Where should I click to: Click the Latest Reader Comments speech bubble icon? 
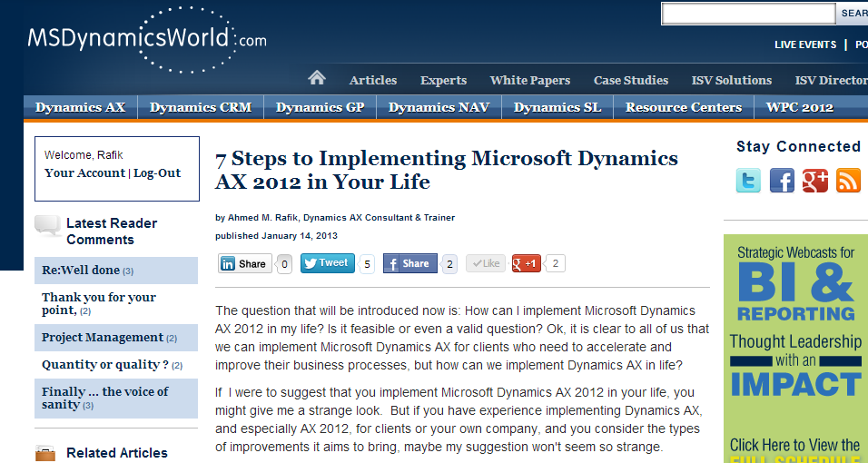pyautogui.click(x=47, y=225)
